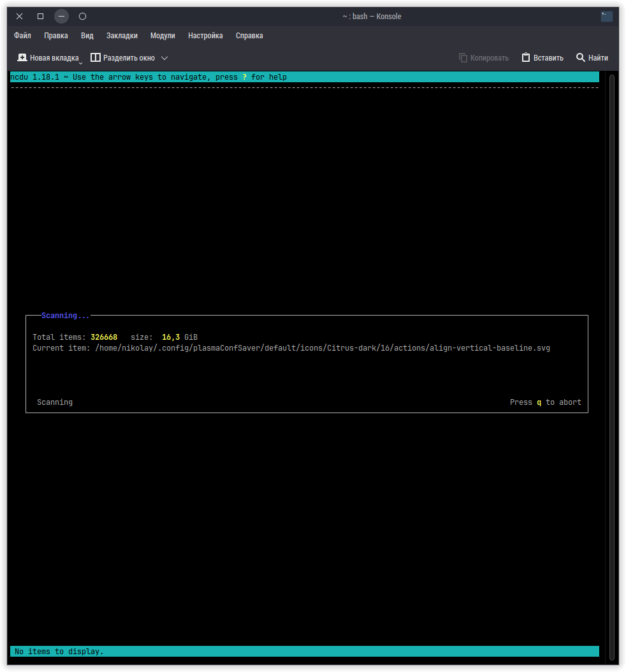
Task: Open search with the Найти magnifier
Action: [x=581, y=58]
